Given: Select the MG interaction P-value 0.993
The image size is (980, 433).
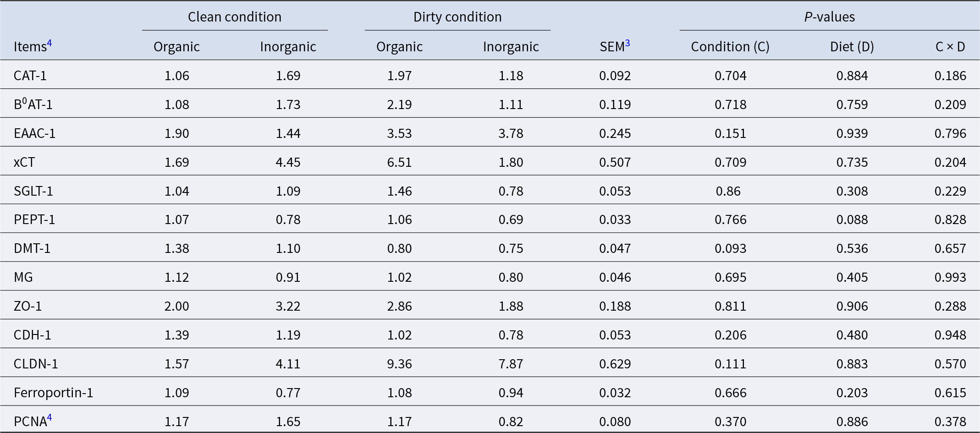Looking at the screenshot, I should [950, 277].
